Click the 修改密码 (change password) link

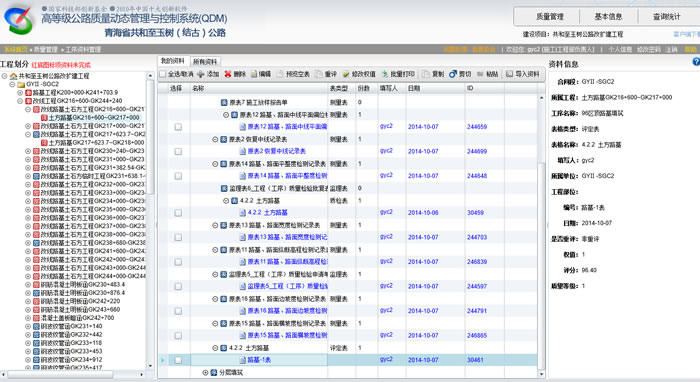(x=648, y=49)
